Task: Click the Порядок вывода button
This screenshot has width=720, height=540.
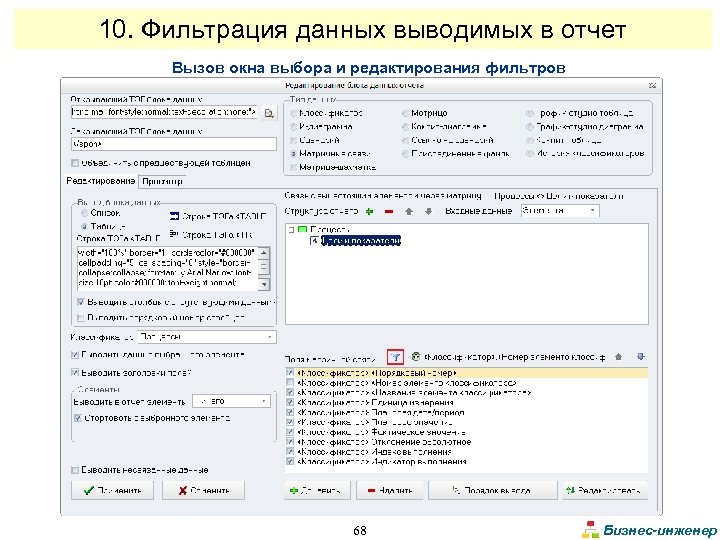Action: [492, 490]
